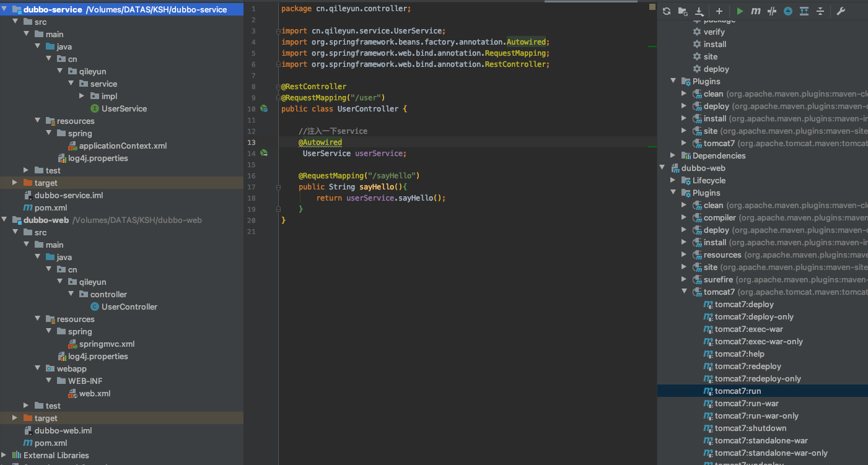Expand Dependencies node in Maven panel
Screen dimensions: 868x465
tap(673, 155)
